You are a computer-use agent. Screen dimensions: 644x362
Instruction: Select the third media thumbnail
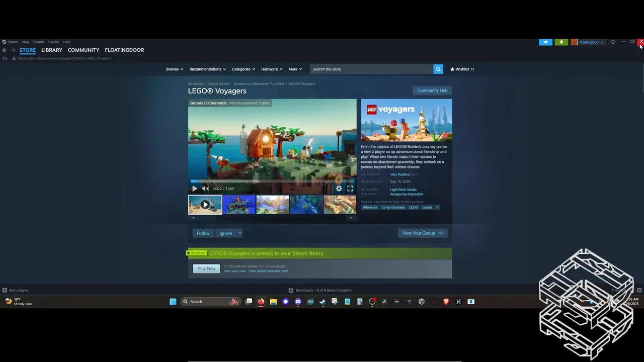pyautogui.click(x=273, y=205)
